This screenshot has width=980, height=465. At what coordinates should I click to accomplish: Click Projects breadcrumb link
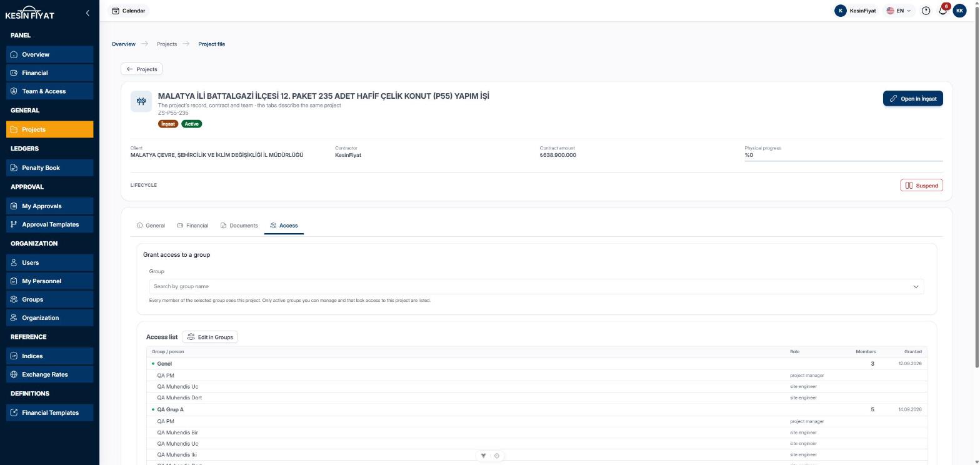167,44
